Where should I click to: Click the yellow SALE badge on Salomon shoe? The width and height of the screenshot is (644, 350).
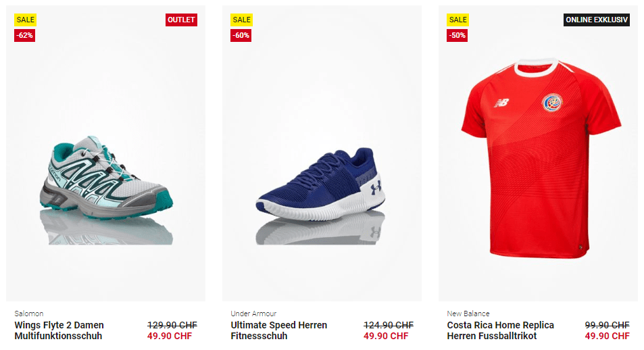[25, 20]
